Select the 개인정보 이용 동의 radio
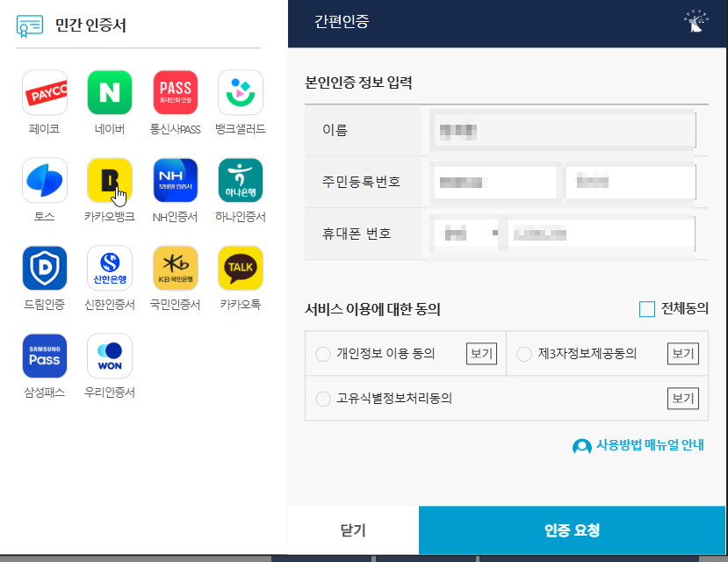Viewport: 728px width, 562px height. pos(322,354)
